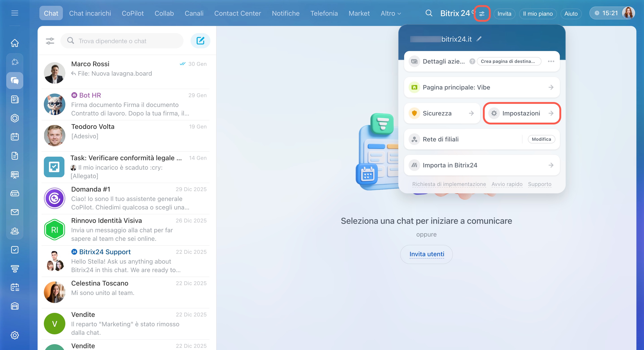
Task: Open mail icon in left sidebar
Action: [15, 212]
